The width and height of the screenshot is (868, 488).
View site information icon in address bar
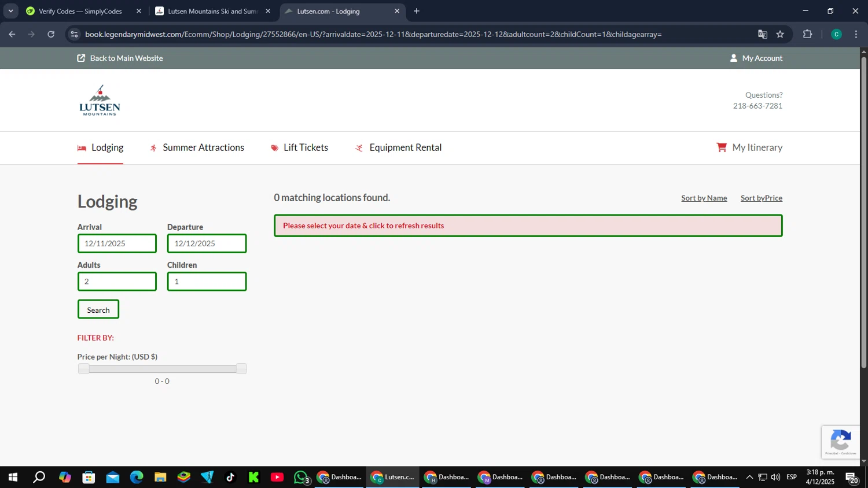tap(74, 34)
